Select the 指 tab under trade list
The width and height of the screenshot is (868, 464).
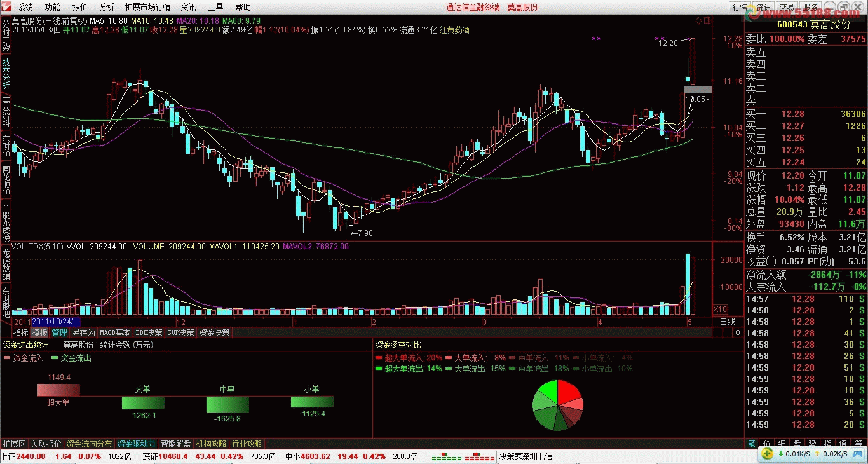click(829, 442)
